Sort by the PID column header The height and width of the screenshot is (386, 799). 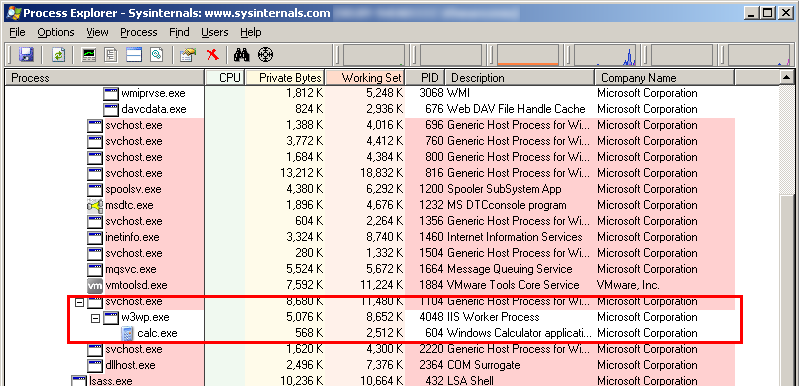click(x=424, y=78)
